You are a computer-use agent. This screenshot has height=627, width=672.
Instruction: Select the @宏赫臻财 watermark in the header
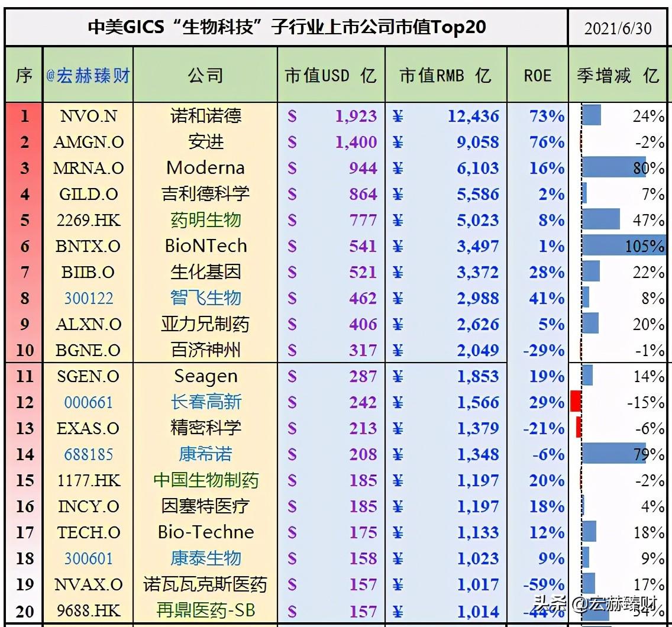87,75
